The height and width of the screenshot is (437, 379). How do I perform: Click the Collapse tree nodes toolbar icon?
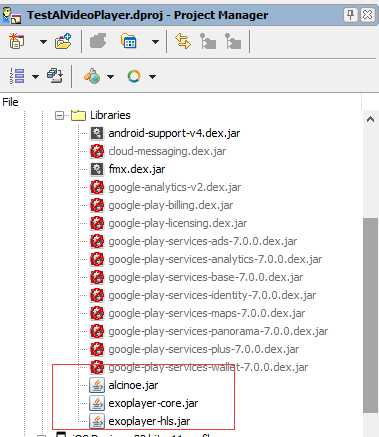pyautogui.click(x=233, y=42)
